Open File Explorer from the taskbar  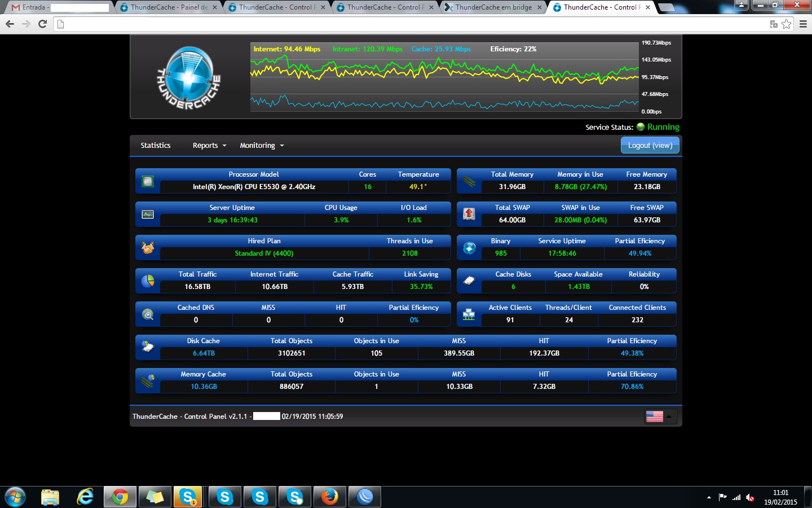pyautogui.click(x=50, y=497)
